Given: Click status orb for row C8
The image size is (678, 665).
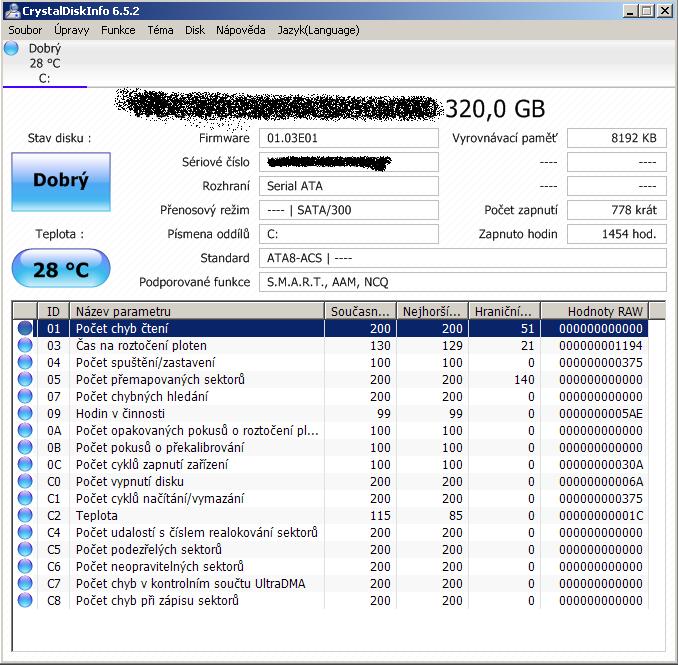Looking at the screenshot, I should tap(25, 600).
